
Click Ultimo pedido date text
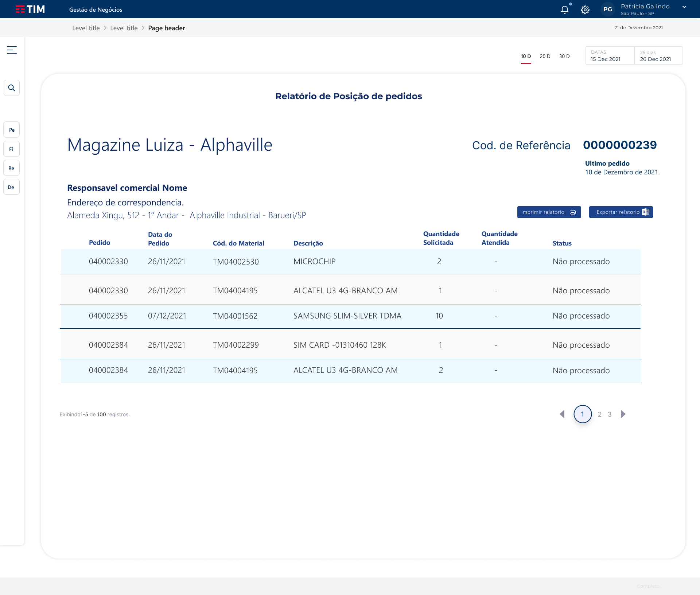pyautogui.click(x=622, y=172)
